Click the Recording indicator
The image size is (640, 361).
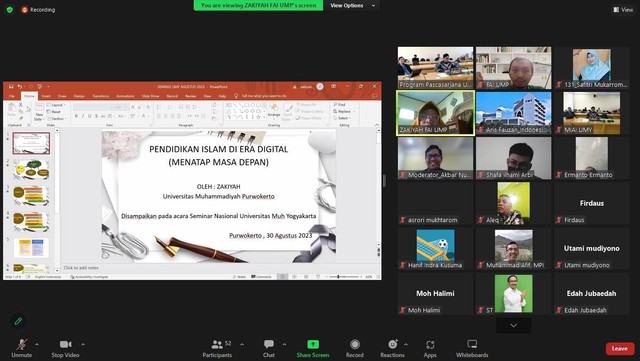pos(38,9)
